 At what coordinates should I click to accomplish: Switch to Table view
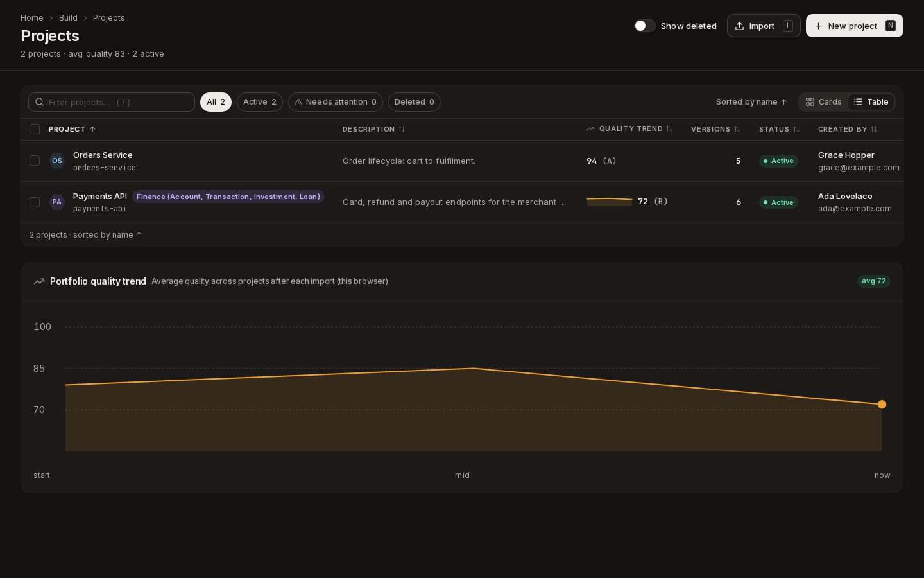tap(871, 102)
